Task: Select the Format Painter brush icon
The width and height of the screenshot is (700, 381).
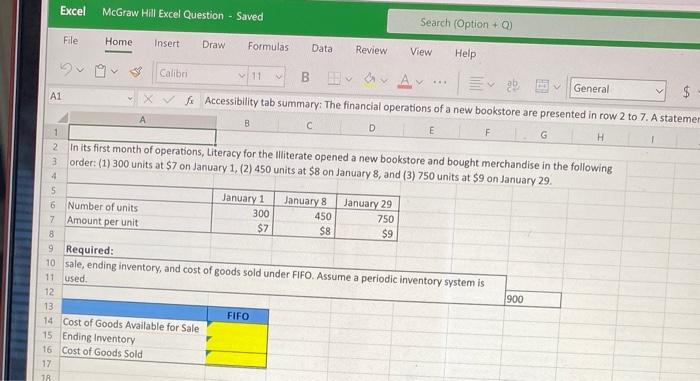Action: (x=136, y=72)
